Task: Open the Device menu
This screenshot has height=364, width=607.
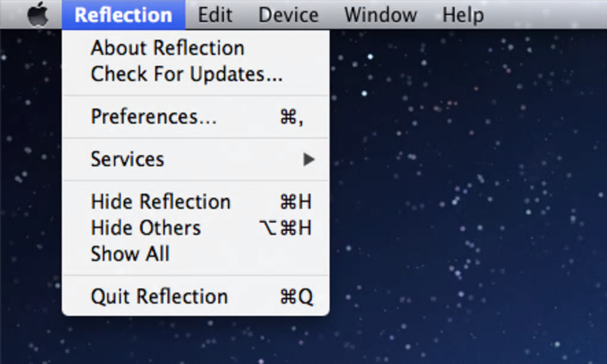Action: tap(289, 14)
